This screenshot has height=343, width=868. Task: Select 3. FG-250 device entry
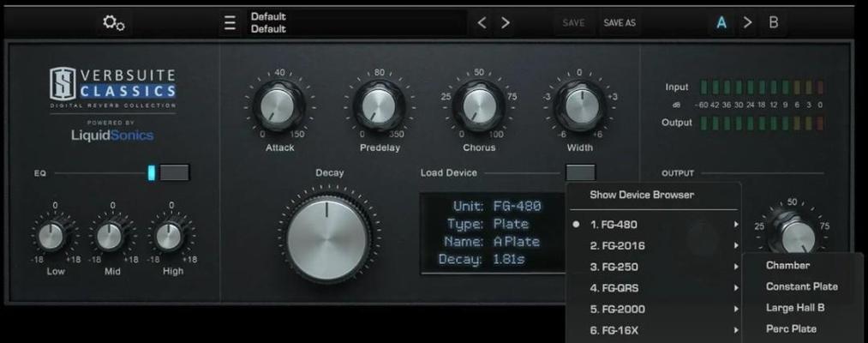tap(655, 267)
